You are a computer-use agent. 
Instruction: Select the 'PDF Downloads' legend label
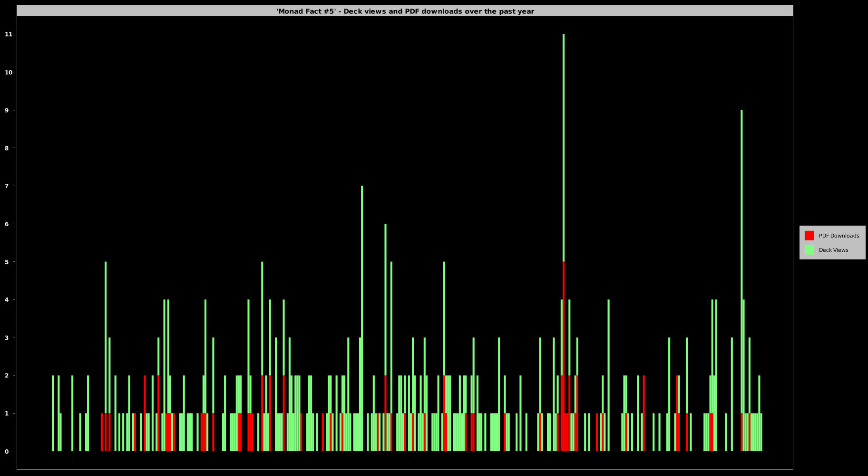coord(839,236)
